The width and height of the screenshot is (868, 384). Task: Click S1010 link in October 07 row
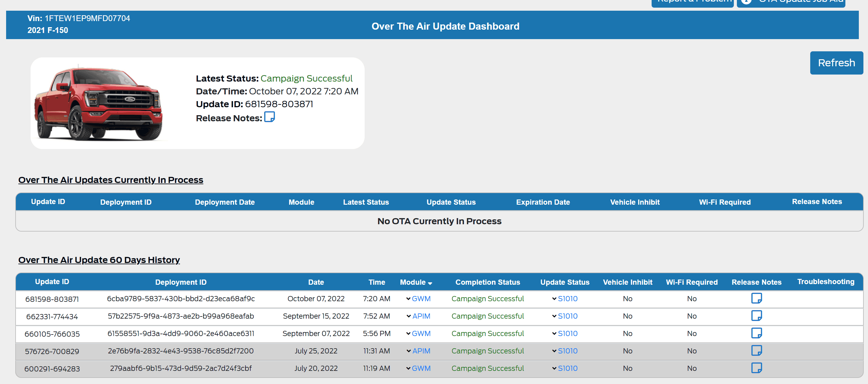[x=568, y=299]
